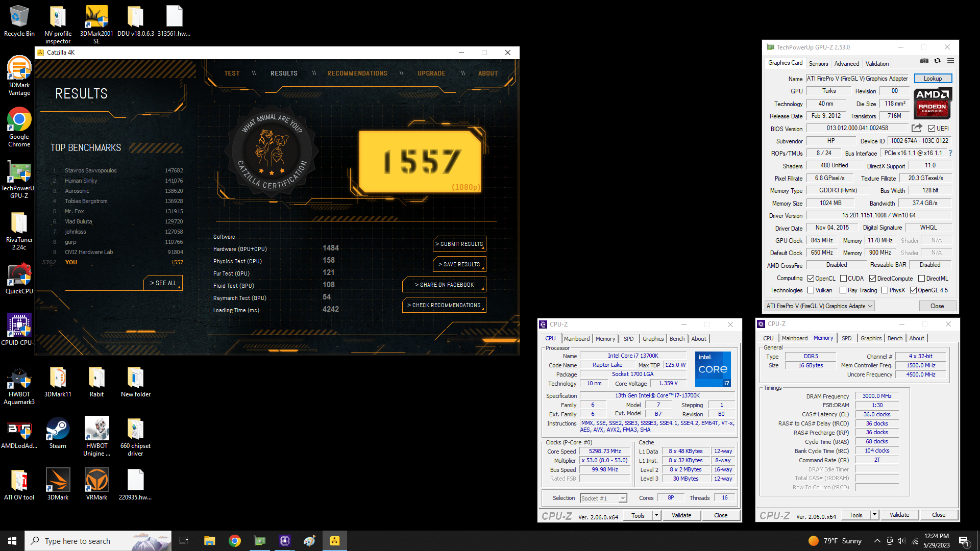Toggle the PhysX checkbox

[x=885, y=290]
